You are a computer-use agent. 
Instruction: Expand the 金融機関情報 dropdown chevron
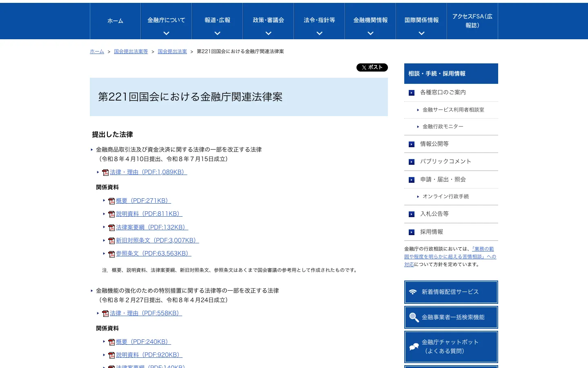pyautogui.click(x=370, y=34)
